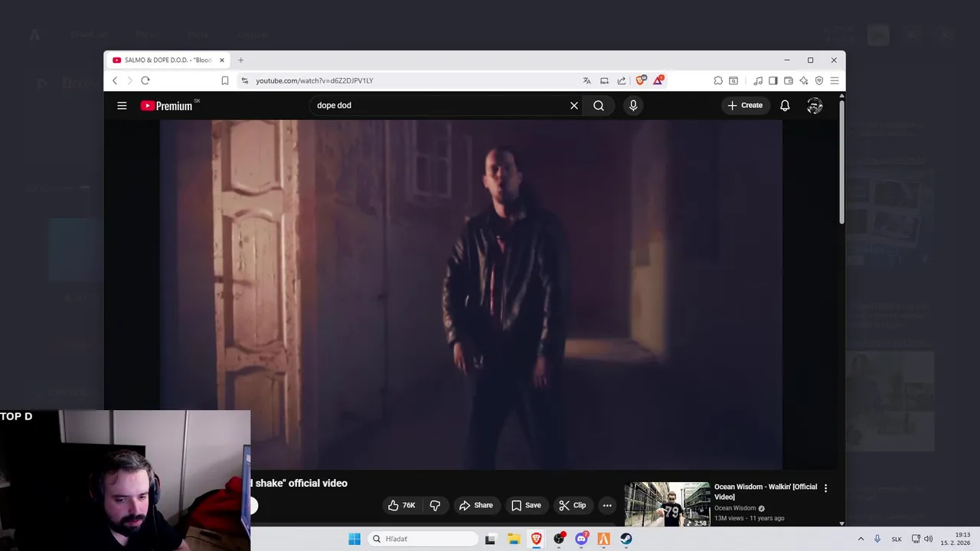The height and width of the screenshot is (551, 980).
Task: Click page scrollbar down arrow
Action: click(x=841, y=523)
